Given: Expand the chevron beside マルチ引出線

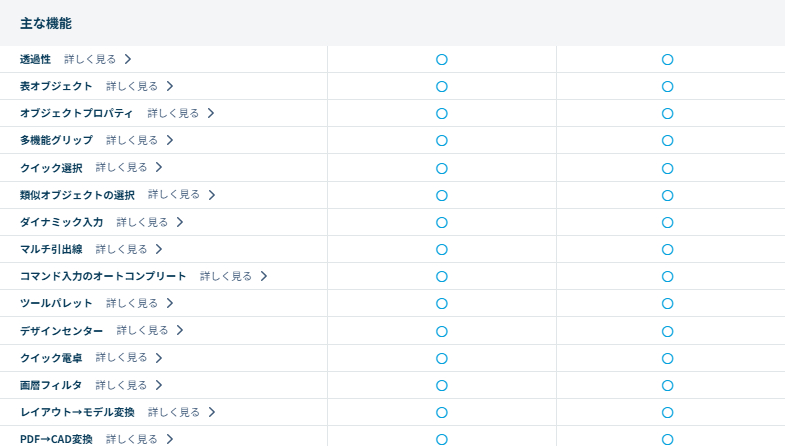Looking at the screenshot, I should [x=159, y=249].
